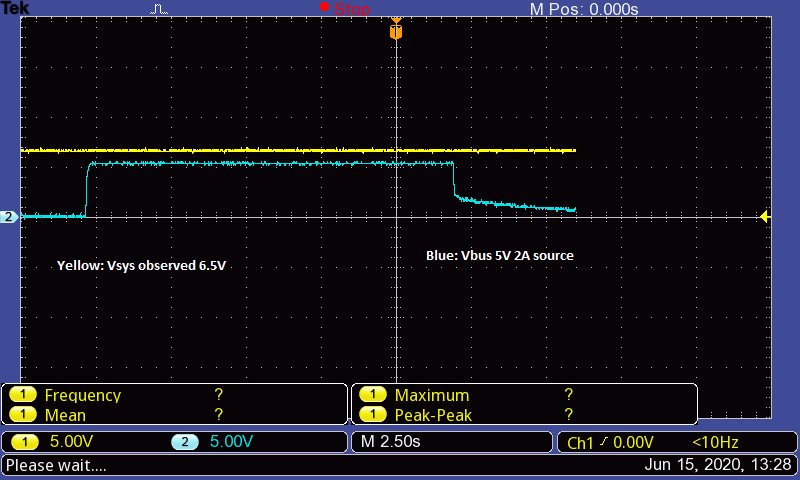The height and width of the screenshot is (480, 800).
Task: Click the <10Hz trigger frequency readout
Action: point(715,442)
